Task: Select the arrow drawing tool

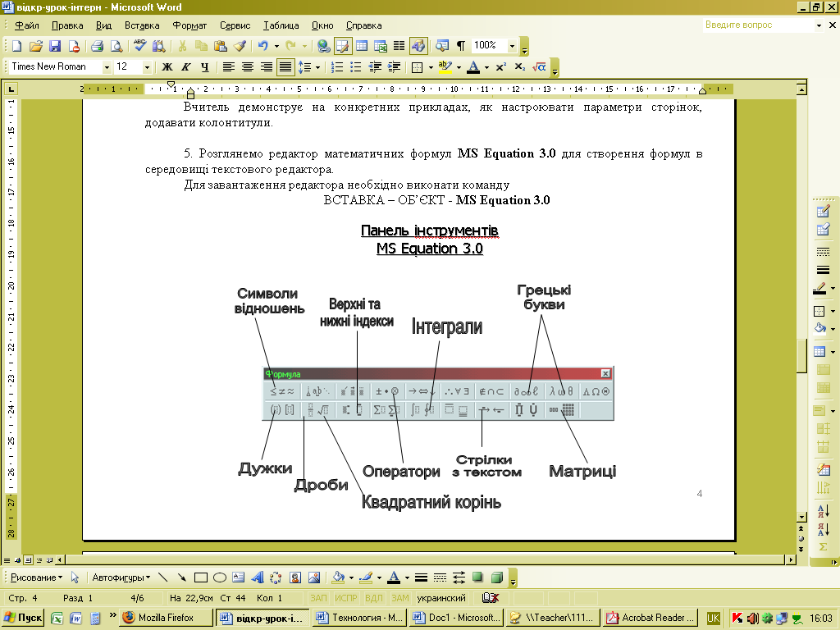Action: 182,577
